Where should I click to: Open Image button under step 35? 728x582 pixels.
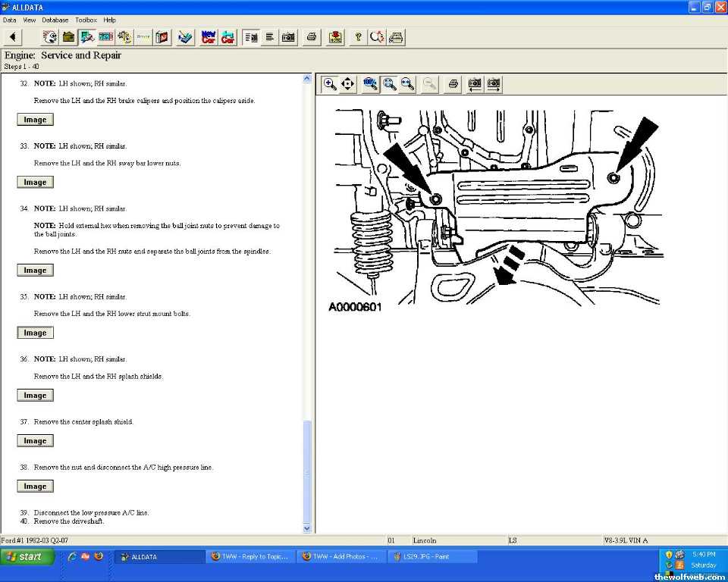click(35, 333)
